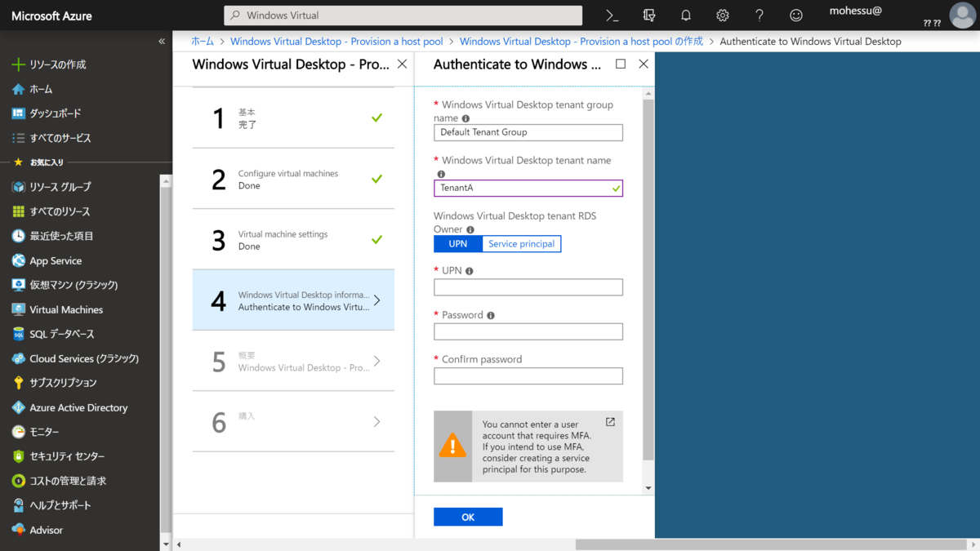Click the blade's vertical scrollbar down arrow
The height and width of the screenshot is (551, 980).
[648, 488]
